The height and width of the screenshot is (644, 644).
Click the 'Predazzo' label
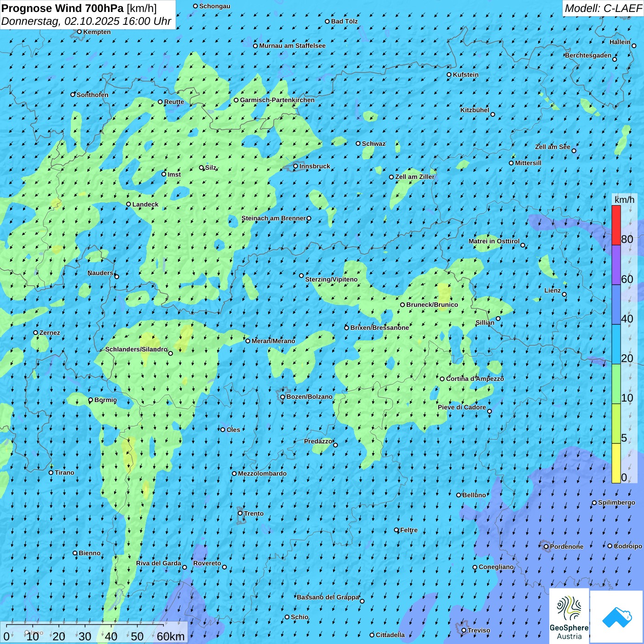tap(318, 441)
